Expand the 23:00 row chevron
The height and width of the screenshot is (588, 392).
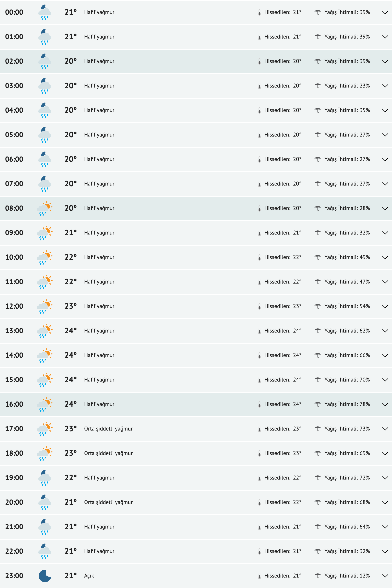point(385,576)
